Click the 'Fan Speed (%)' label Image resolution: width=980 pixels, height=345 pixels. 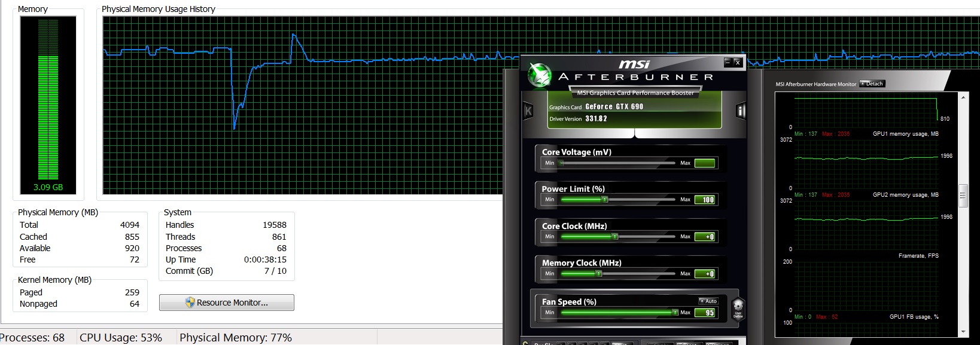(x=569, y=302)
